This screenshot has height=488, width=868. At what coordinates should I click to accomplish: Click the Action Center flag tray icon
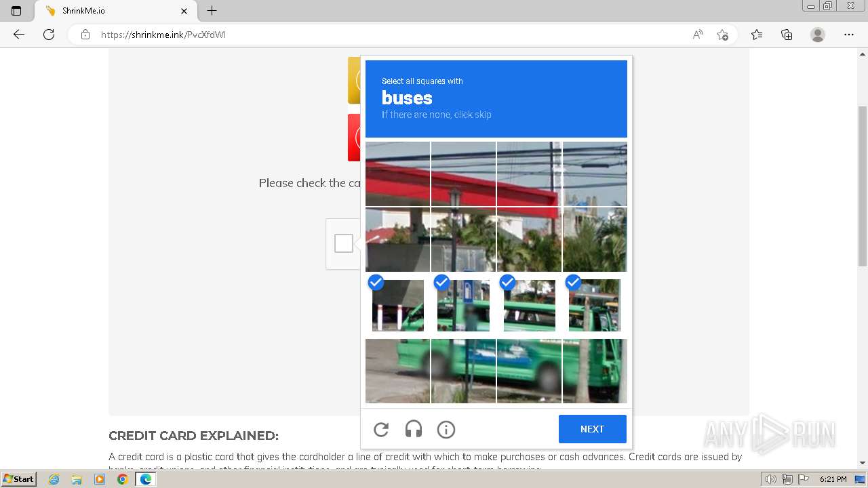click(804, 479)
